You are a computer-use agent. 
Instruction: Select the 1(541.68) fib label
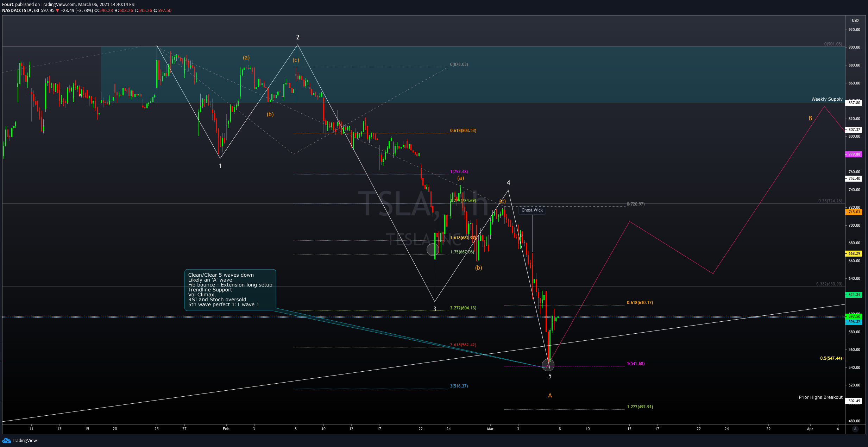(636, 364)
